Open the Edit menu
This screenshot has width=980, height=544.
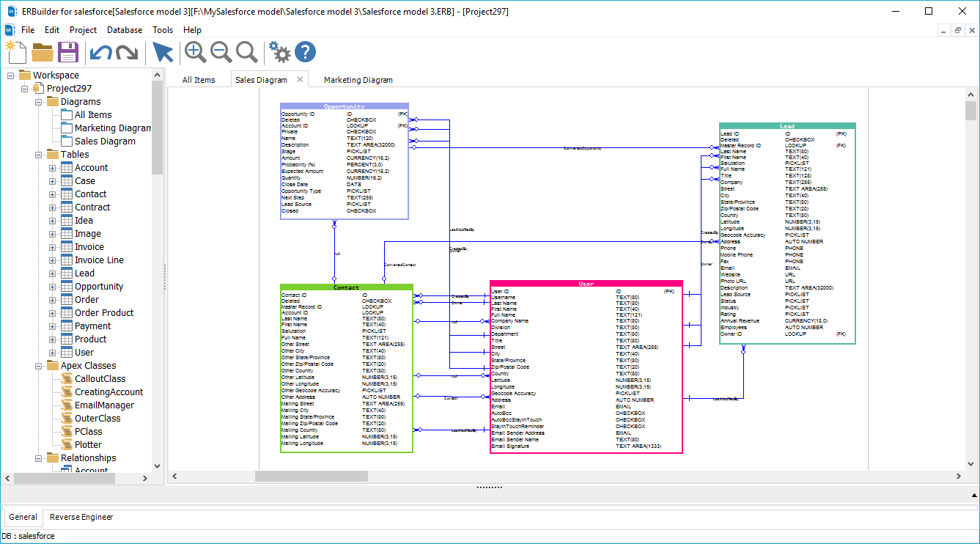[x=52, y=30]
